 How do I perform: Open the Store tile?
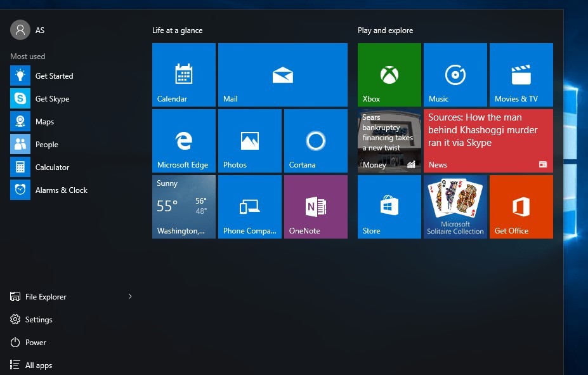[389, 207]
